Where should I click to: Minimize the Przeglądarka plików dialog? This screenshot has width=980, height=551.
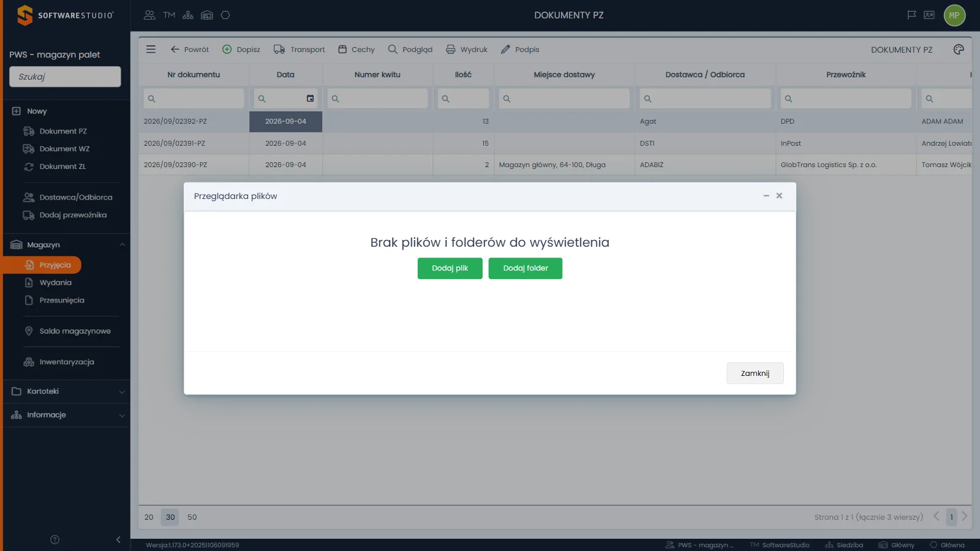766,196
